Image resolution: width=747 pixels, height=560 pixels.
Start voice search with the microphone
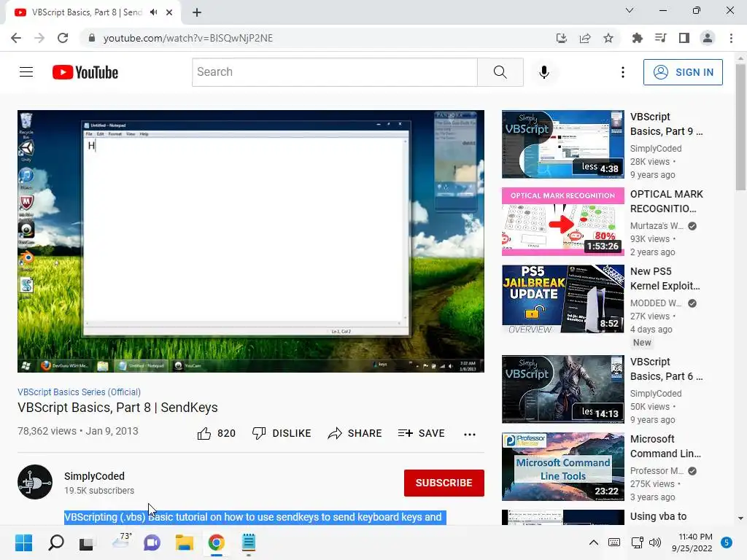pos(544,72)
